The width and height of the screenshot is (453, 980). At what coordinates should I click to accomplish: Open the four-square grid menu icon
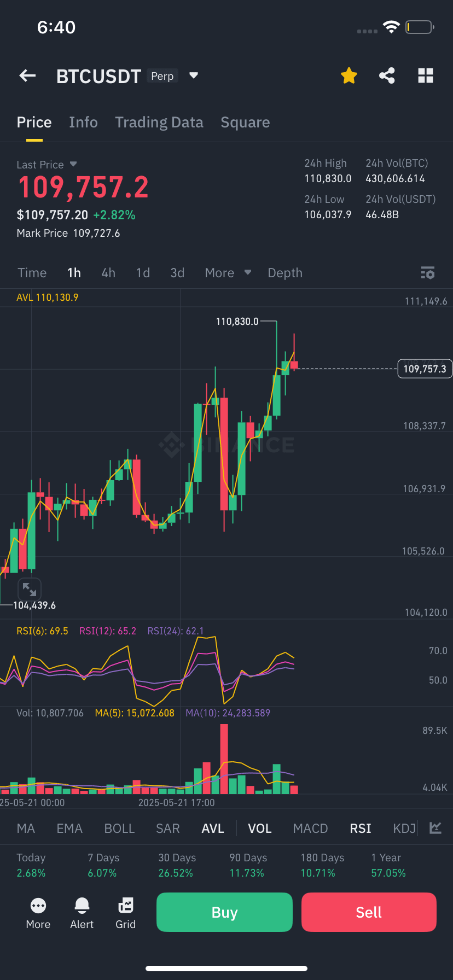(x=426, y=75)
